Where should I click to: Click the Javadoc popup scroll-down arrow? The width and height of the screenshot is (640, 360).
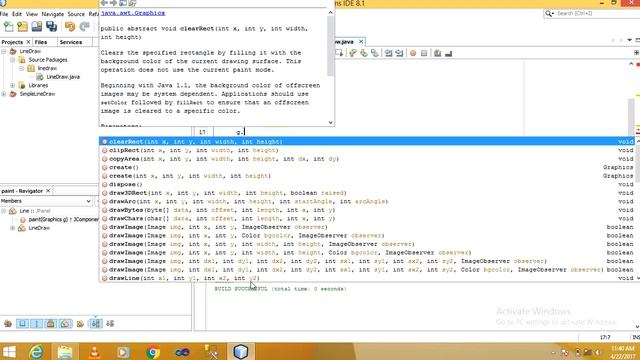point(331,122)
